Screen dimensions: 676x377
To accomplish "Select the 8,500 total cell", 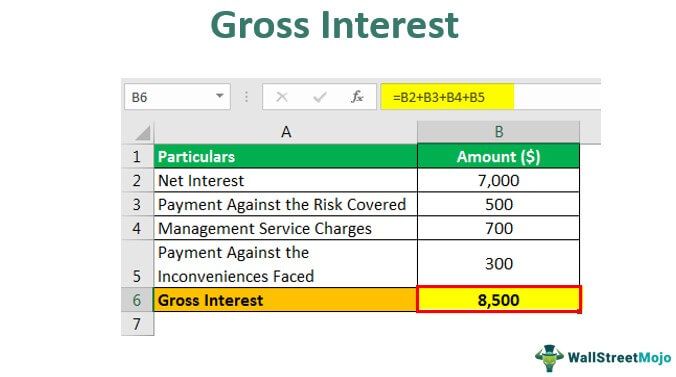I will coord(498,300).
